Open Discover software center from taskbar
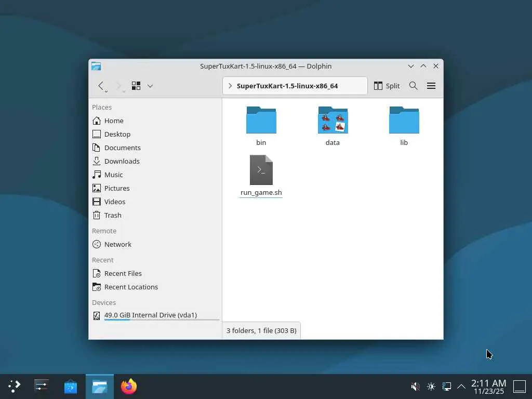The width and height of the screenshot is (532, 399). tap(71, 387)
